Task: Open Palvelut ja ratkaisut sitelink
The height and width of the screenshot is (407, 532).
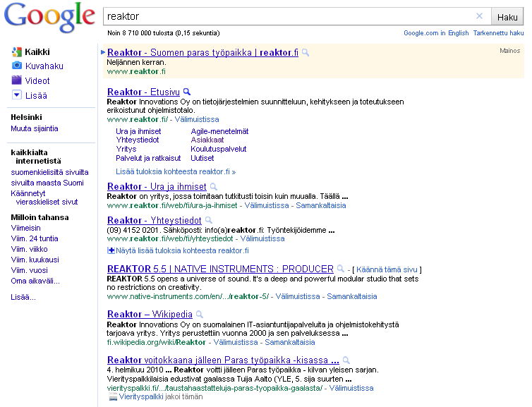Action: click(148, 158)
